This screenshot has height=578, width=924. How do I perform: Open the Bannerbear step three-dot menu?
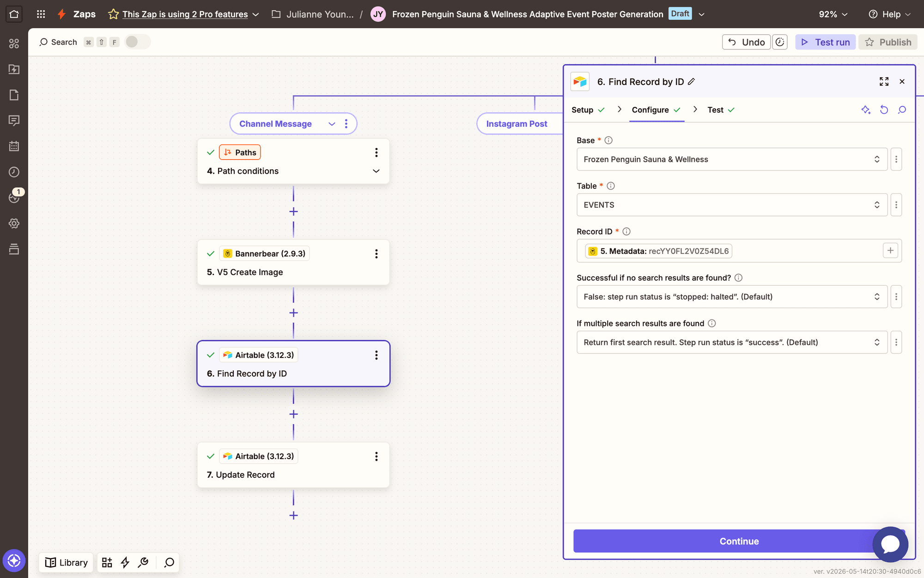coord(377,254)
